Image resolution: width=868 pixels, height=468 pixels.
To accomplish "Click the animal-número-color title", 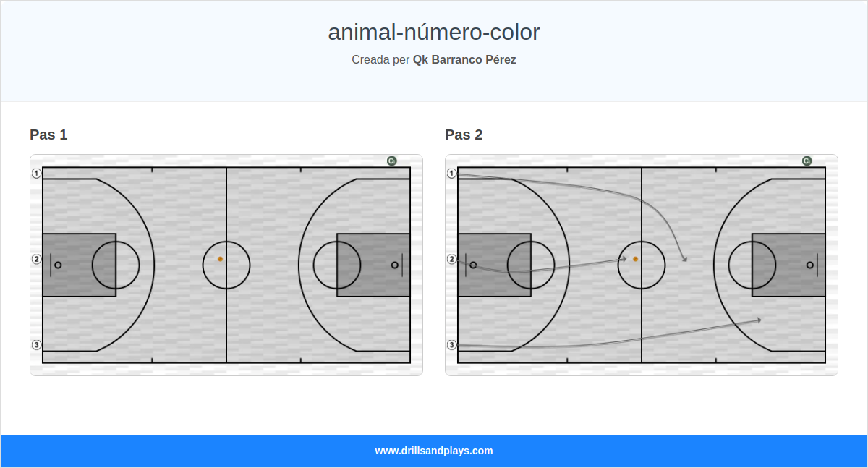I will tap(434, 33).
